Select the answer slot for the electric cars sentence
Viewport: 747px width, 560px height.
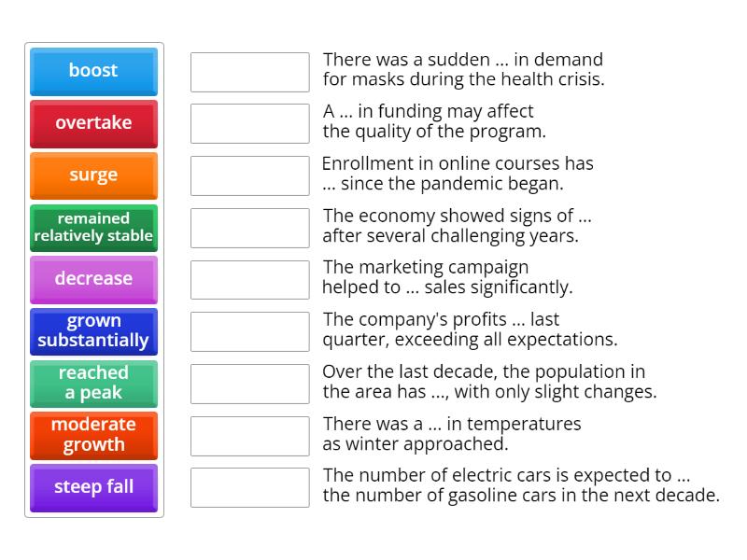(248, 488)
